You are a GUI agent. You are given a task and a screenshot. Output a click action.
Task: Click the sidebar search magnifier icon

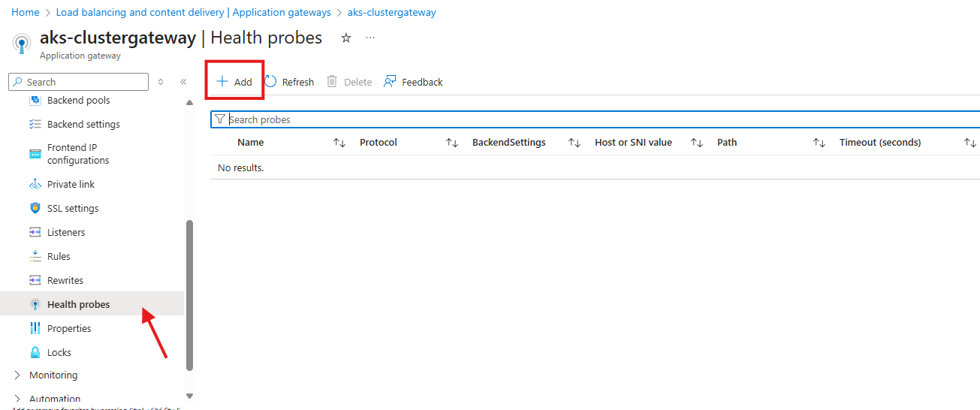point(18,82)
